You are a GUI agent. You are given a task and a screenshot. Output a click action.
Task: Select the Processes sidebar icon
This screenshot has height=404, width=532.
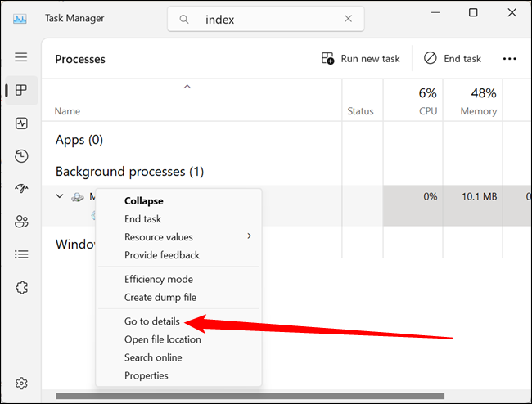point(21,90)
